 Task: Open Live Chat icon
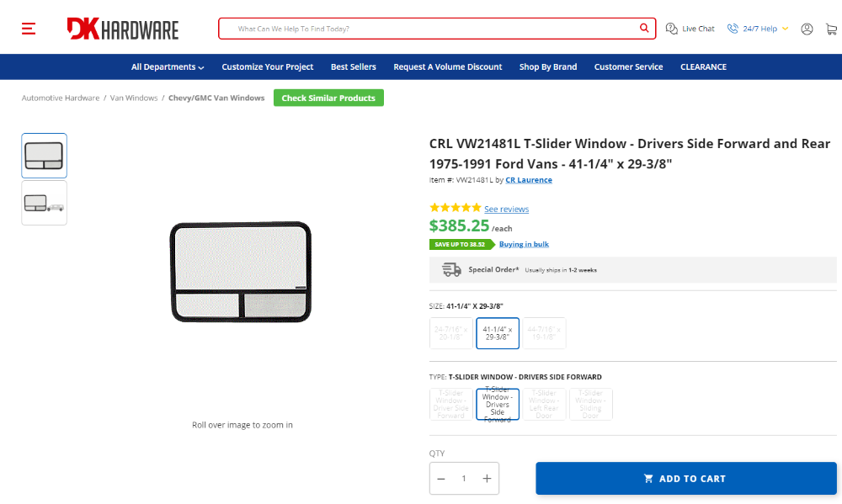(x=671, y=29)
